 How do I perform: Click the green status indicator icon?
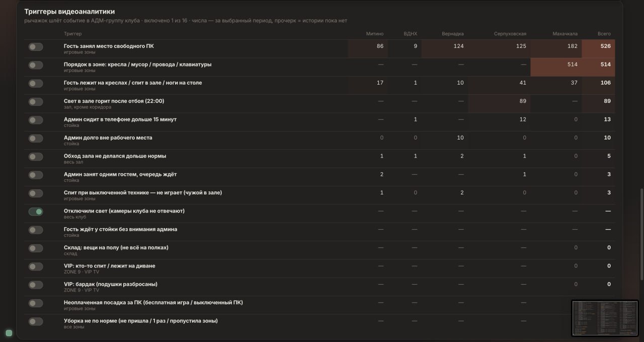(x=9, y=333)
